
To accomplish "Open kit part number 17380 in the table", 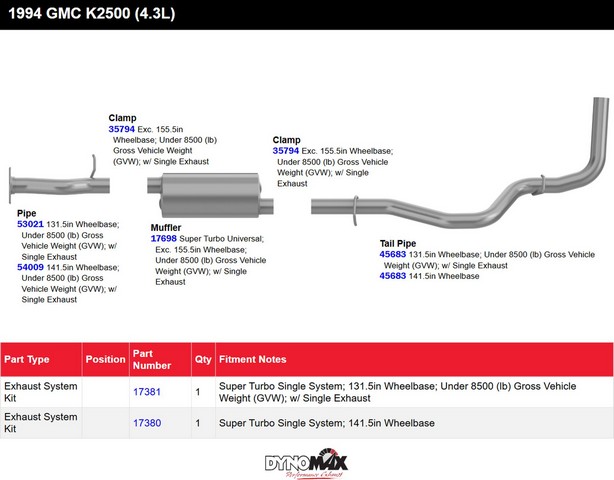I will (x=147, y=423).
